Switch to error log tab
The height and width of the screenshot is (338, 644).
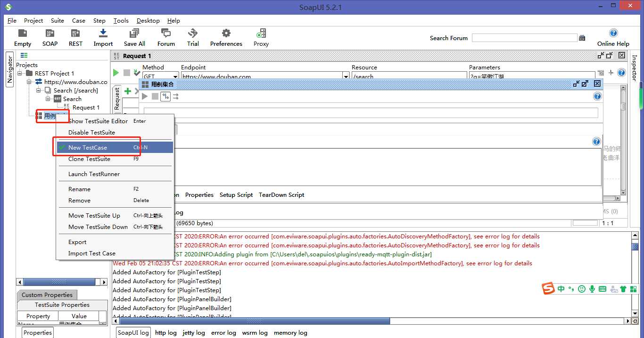coord(223,332)
